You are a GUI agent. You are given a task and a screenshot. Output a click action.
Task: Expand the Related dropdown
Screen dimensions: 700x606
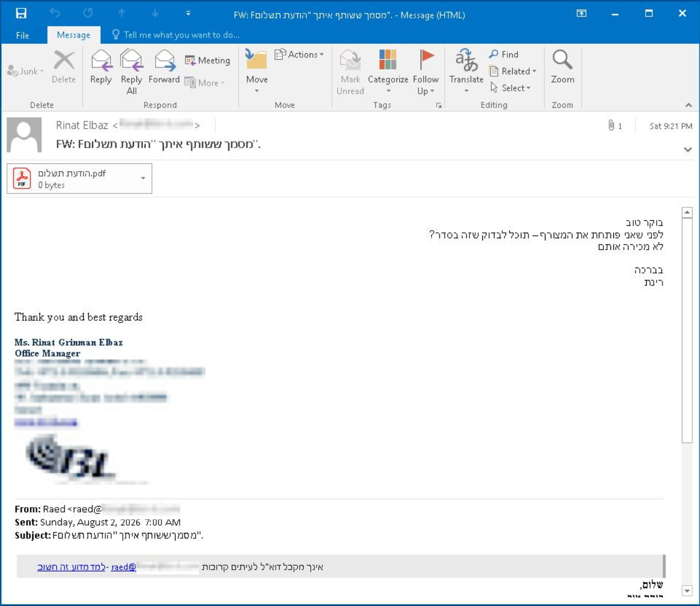513,71
